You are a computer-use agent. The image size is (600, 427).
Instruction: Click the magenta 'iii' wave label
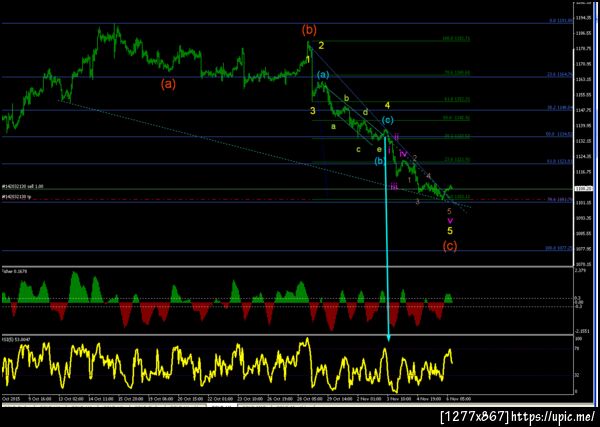394,187
